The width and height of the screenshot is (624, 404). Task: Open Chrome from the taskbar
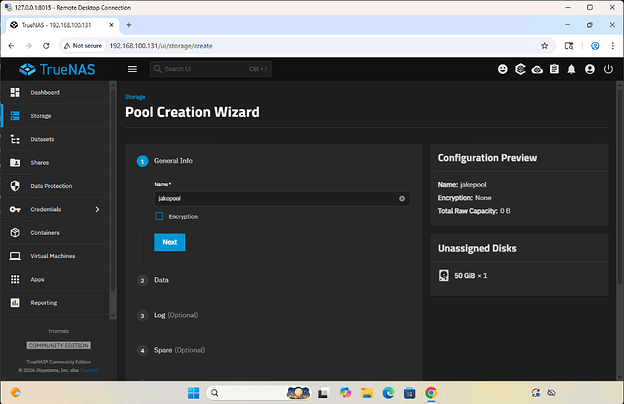point(431,393)
